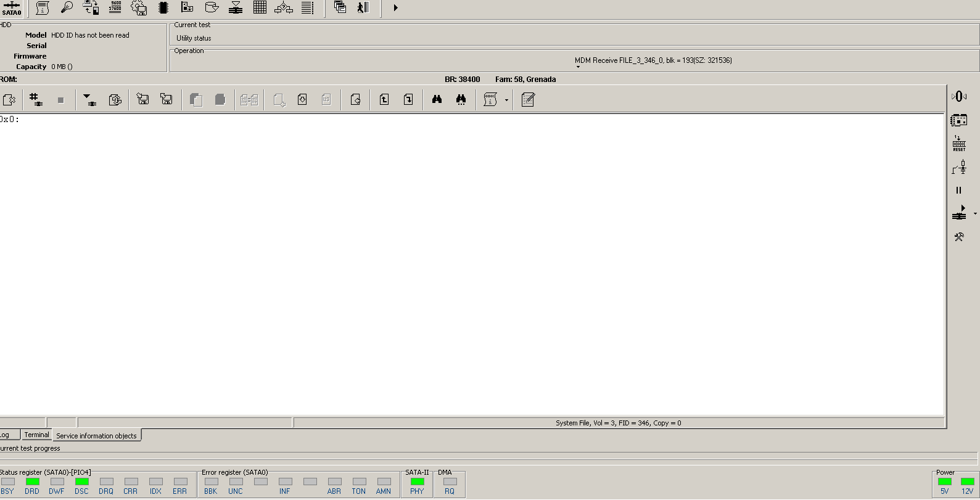The width and height of the screenshot is (980, 500).
Task: Click the first binoculars find icon
Action: (x=437, y=99)
